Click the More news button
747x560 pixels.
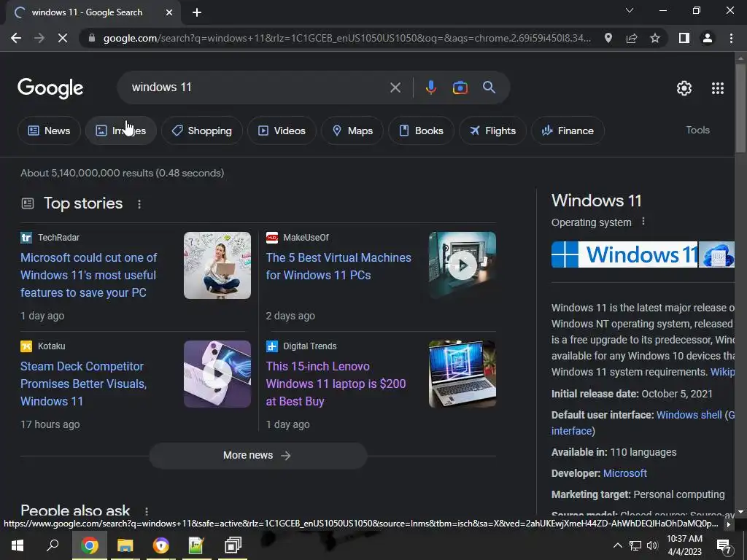click(258, 456)
